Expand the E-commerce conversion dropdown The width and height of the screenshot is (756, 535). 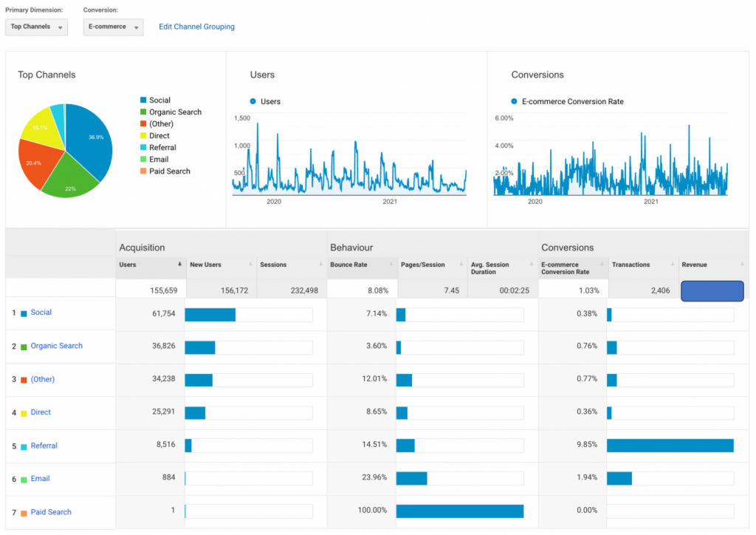113,27
